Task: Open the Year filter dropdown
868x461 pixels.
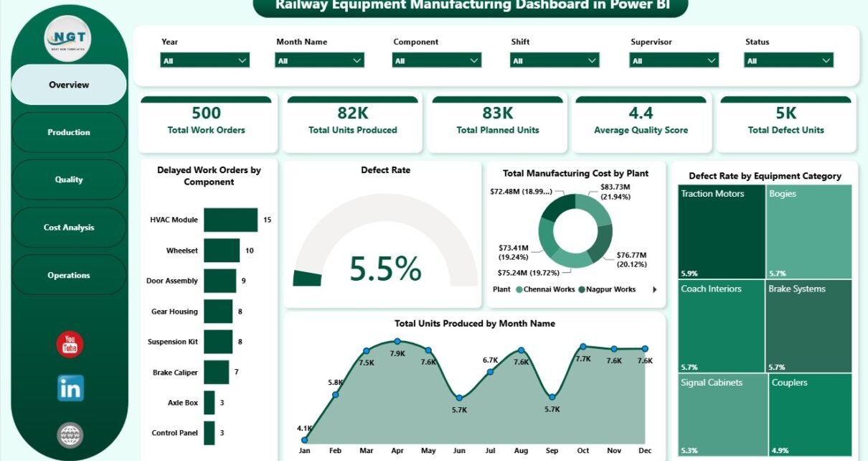Action: (204, 60)
